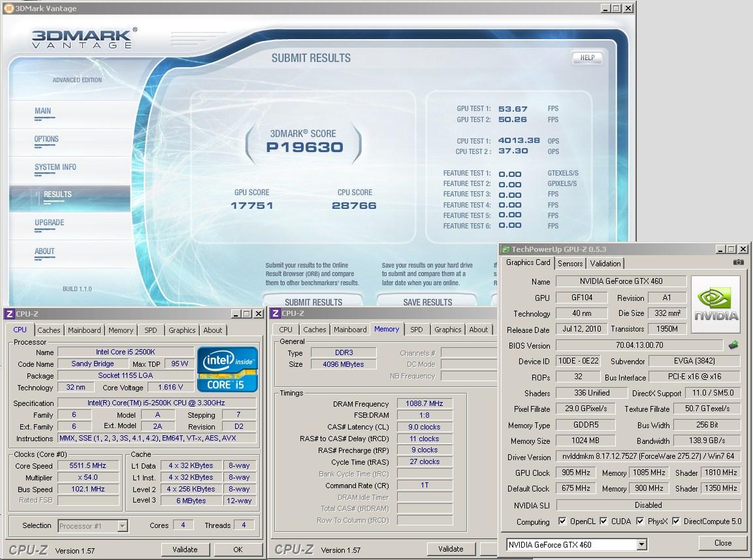The height and width of the screenshot is (560, 753).
Task: Select About tab in Memory CPU-Z window
Action: click(x=478, y=330)
